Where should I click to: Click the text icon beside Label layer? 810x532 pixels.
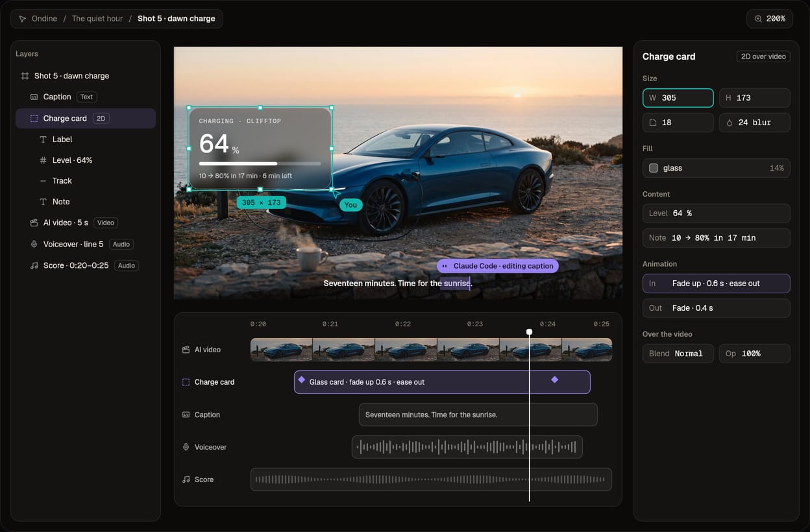(x=43, y=139)
